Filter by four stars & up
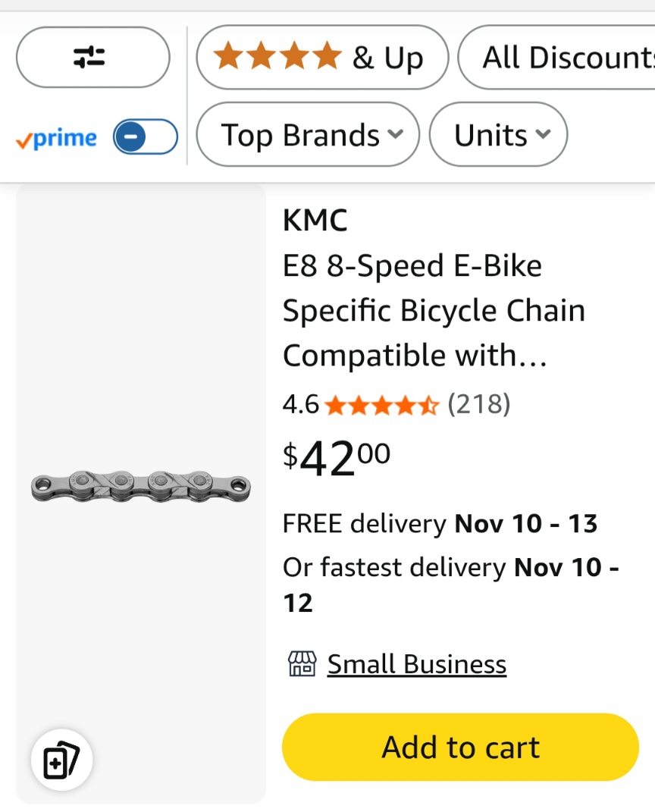Image resolution: width=655 pixels, height=812 pixels. coord(321,58)
